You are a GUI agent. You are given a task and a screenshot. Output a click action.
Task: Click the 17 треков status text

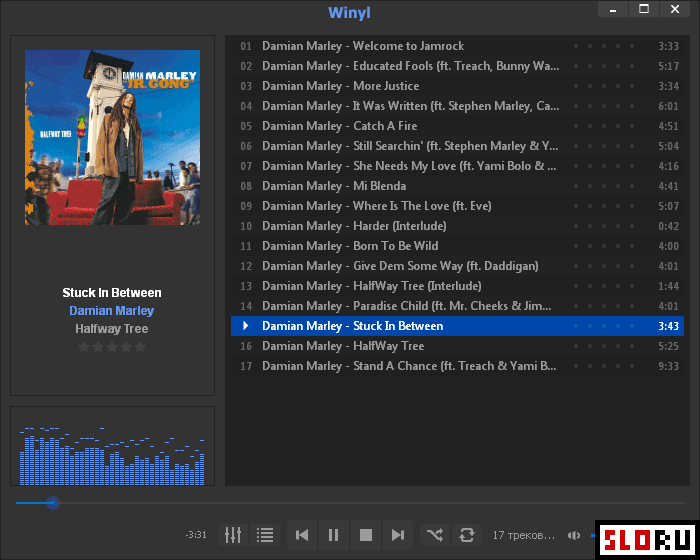tap(524, 535)
